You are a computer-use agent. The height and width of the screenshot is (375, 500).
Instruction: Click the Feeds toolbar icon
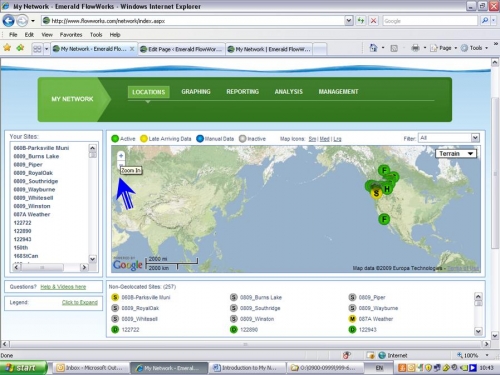pyautogui.click(x=394, y=48)
